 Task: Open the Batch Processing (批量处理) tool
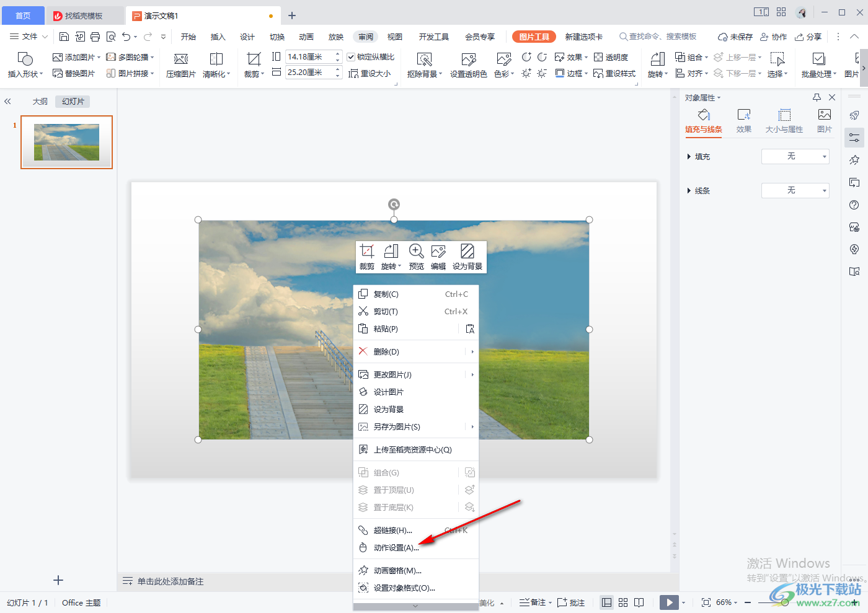click(x=818, y=64)
